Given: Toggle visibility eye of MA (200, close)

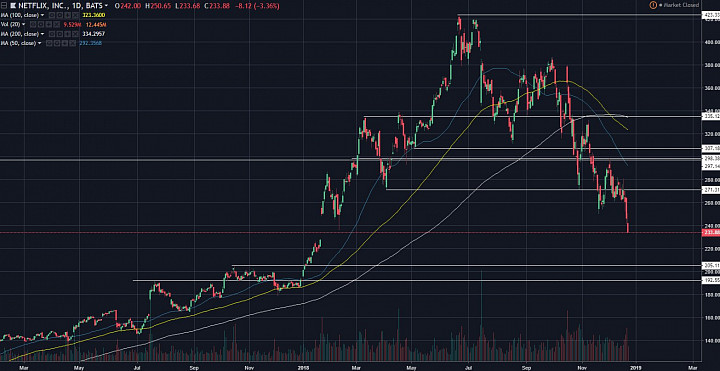Looking at the screenshot, I should pos(52,34).
